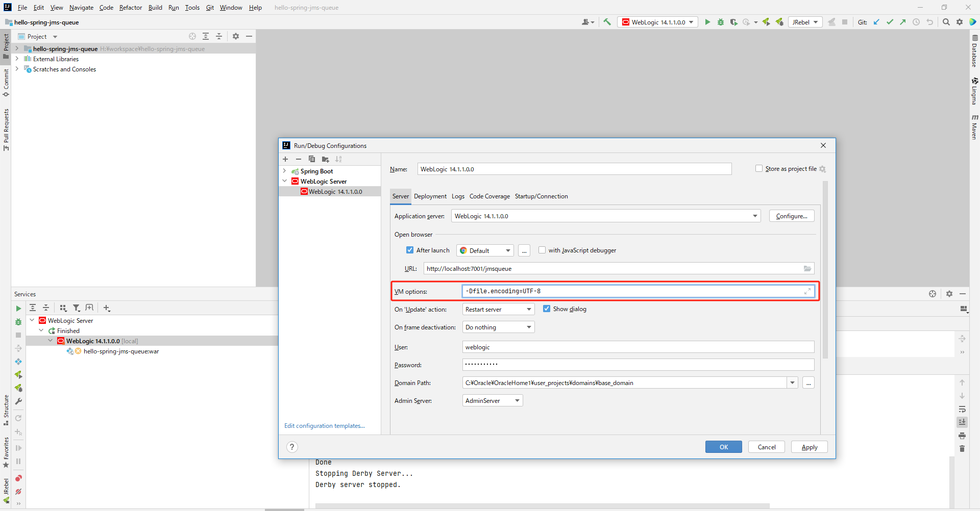Viewport: 980px width, 511px height.
Task: Start debugging with the bug icon
Action: pos(721,22)
